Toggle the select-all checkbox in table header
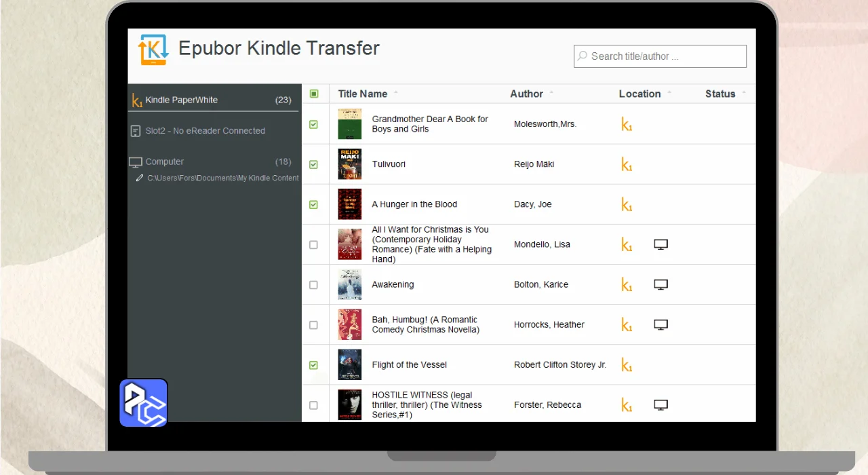 click(x=314, y=94)
